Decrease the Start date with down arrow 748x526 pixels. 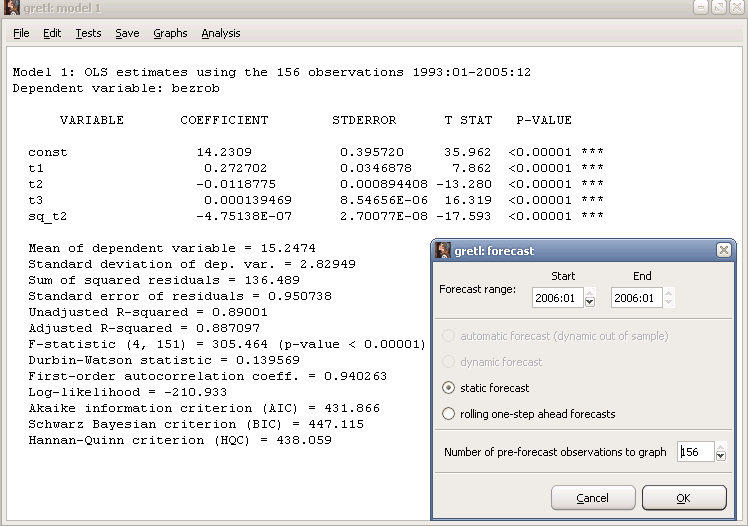click(x=590, y=302)
